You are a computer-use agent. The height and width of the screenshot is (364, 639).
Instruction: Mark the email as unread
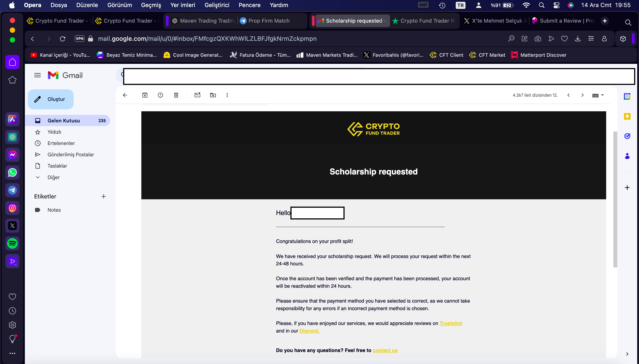(197, 95)
